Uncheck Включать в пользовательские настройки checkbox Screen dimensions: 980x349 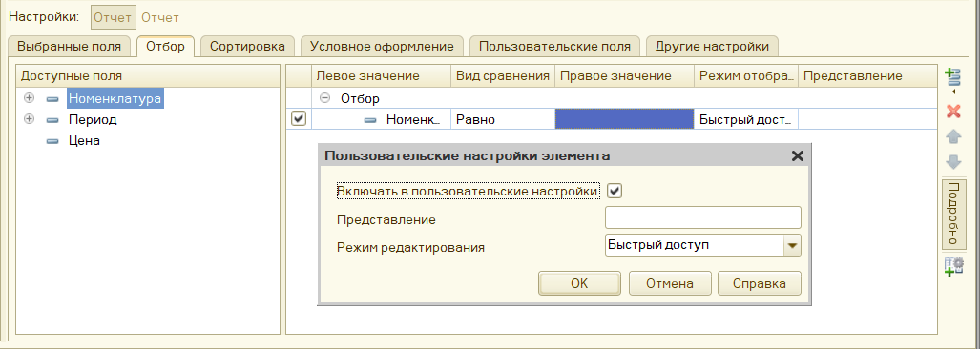pos(615,191)
